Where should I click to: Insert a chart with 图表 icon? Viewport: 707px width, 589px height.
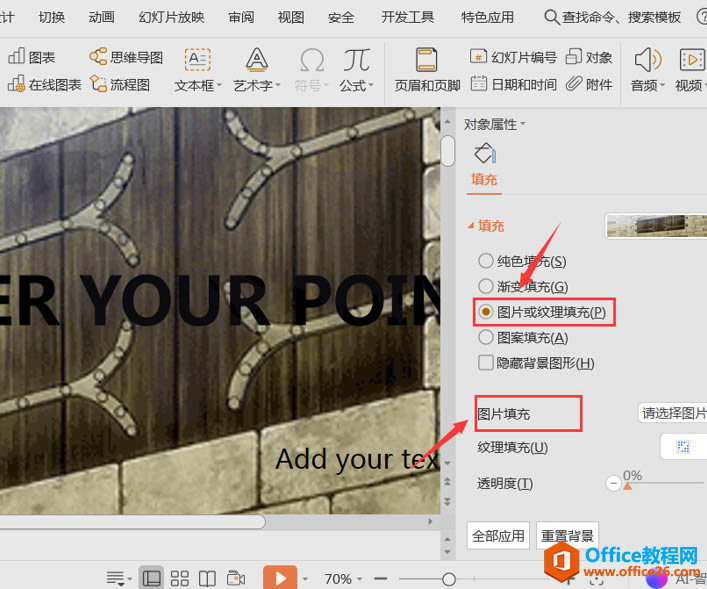(x=31, y=57)
